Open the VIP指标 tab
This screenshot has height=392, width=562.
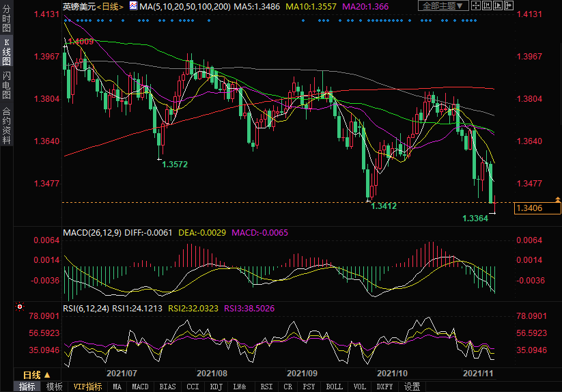(x=87, y=387)
